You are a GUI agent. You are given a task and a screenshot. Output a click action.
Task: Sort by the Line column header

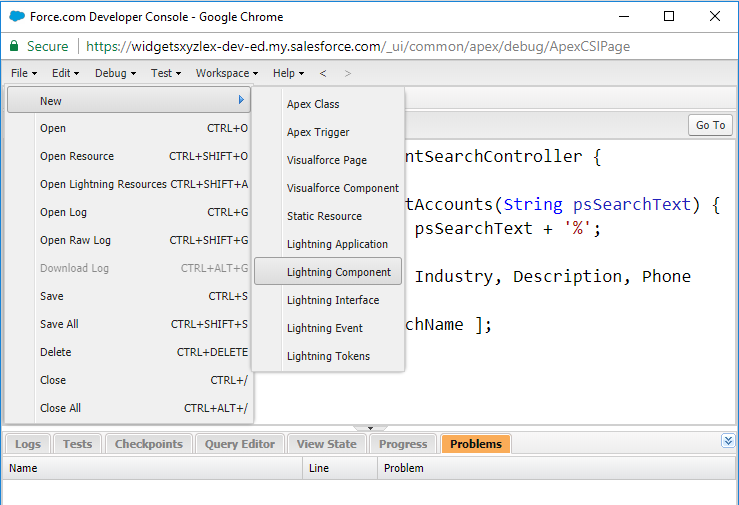[340, 468]
